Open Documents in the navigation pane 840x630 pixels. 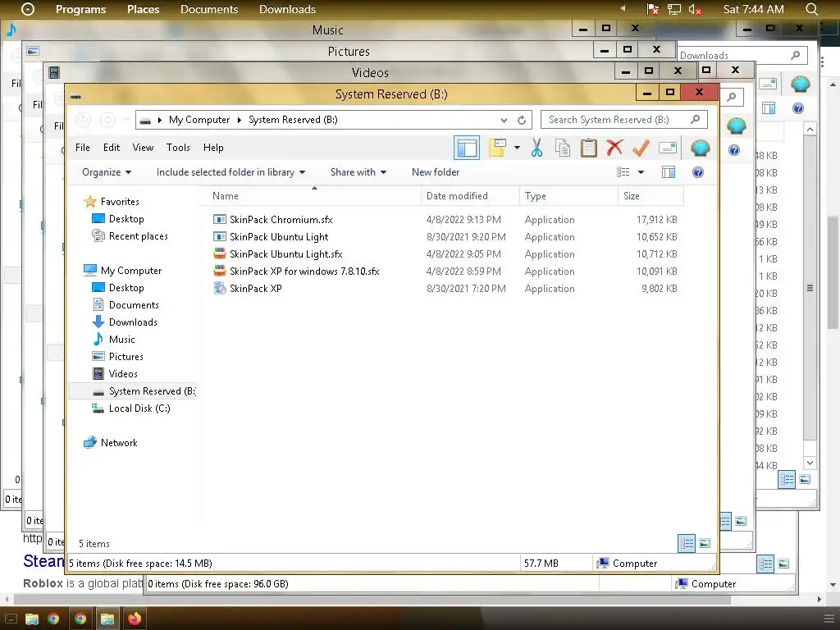tap(134, 305)
